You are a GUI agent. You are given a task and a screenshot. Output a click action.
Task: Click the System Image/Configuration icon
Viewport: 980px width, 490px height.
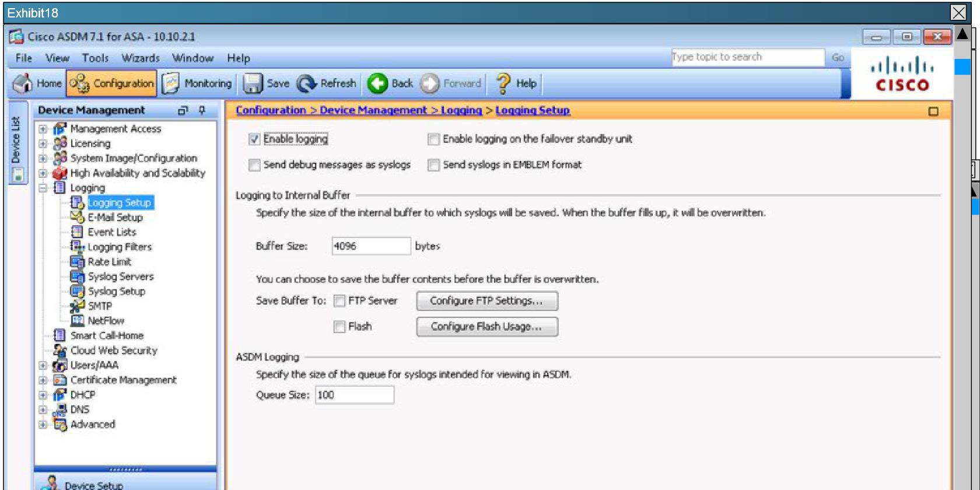(60, 158)
